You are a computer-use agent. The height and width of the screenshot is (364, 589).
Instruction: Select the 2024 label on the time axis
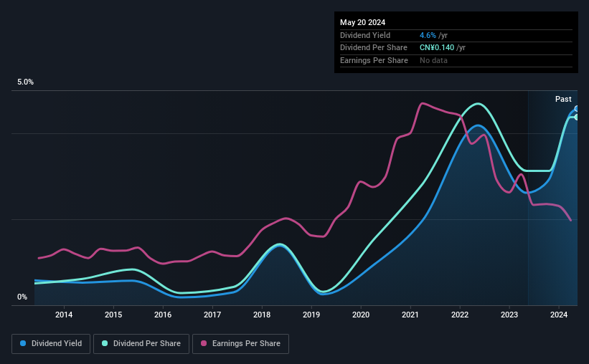[x=559, y=315]
